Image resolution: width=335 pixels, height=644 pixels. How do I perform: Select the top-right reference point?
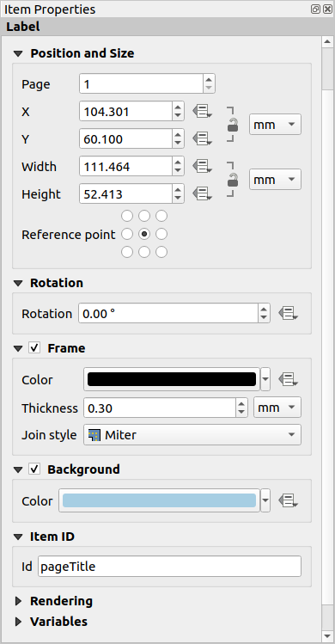(x=161, y=216)
